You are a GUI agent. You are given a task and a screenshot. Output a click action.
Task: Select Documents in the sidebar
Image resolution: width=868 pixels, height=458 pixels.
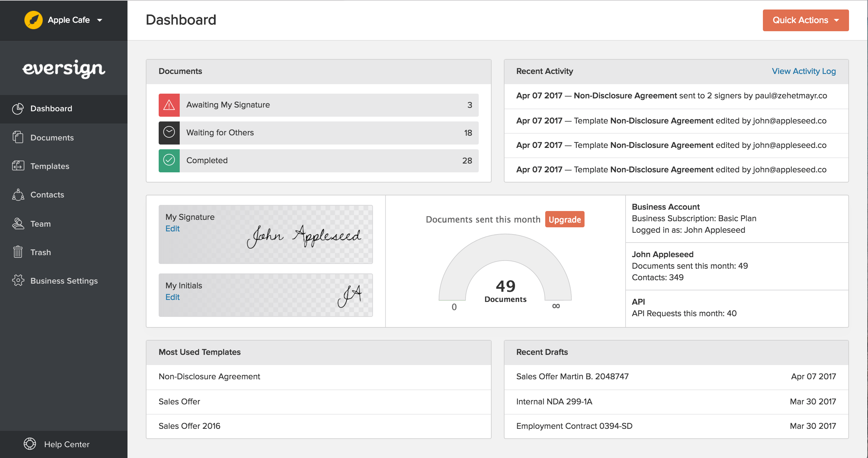coord(52,137)
